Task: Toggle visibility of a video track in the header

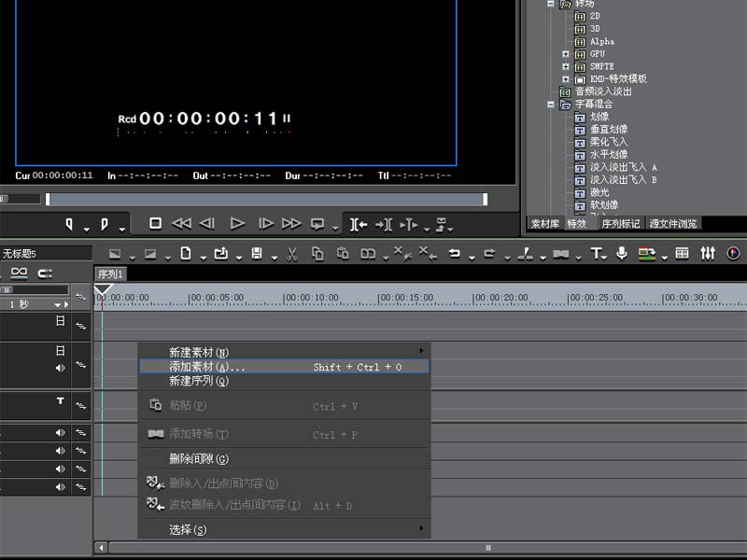Action: [x=61, y=321]
